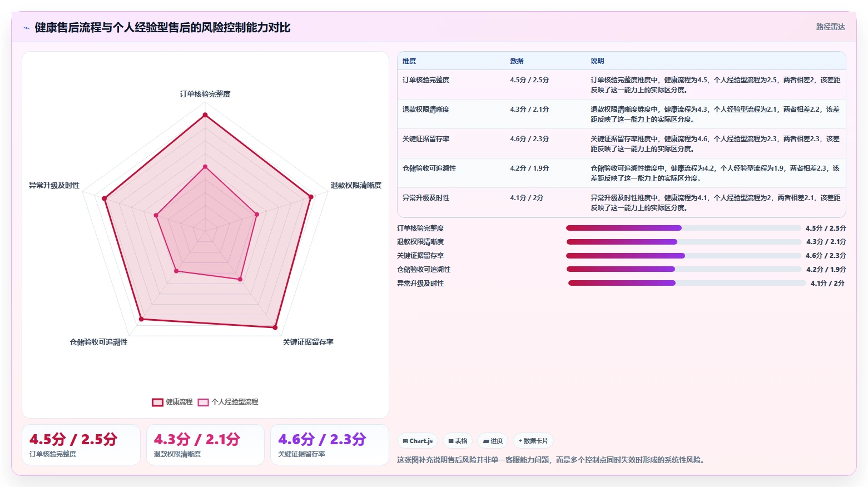The image size is (868, 487).
Task: Click table value 4.1分 / 2分
Action: (x=527, y=198)
